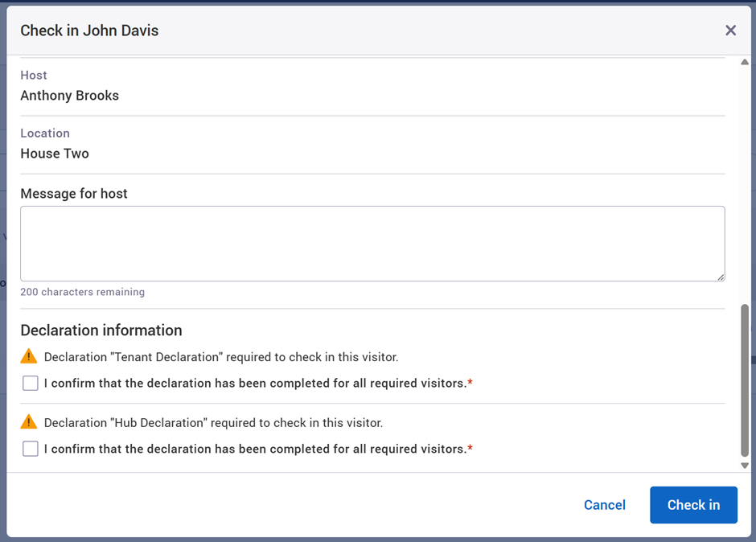Click the location value House Two
This screenshot has width=756, height=542.
click(55, 154)
